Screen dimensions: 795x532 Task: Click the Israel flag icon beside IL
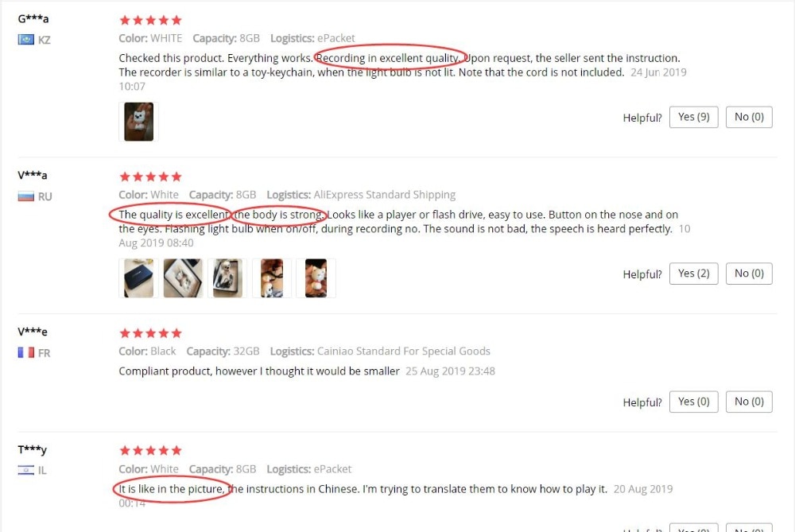26,470
